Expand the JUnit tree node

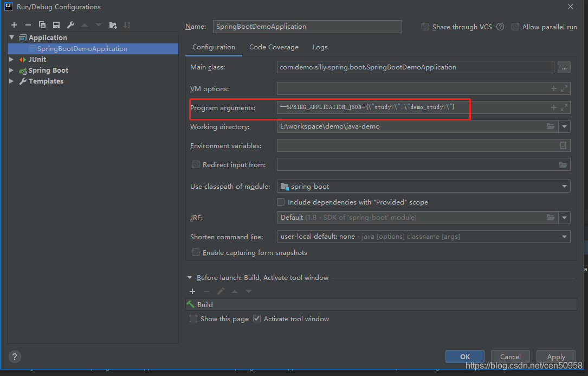[11, 59]
